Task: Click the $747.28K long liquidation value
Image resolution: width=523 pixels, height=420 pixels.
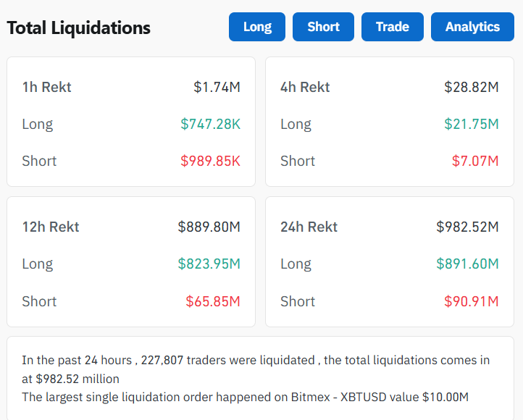Action: 210,124
